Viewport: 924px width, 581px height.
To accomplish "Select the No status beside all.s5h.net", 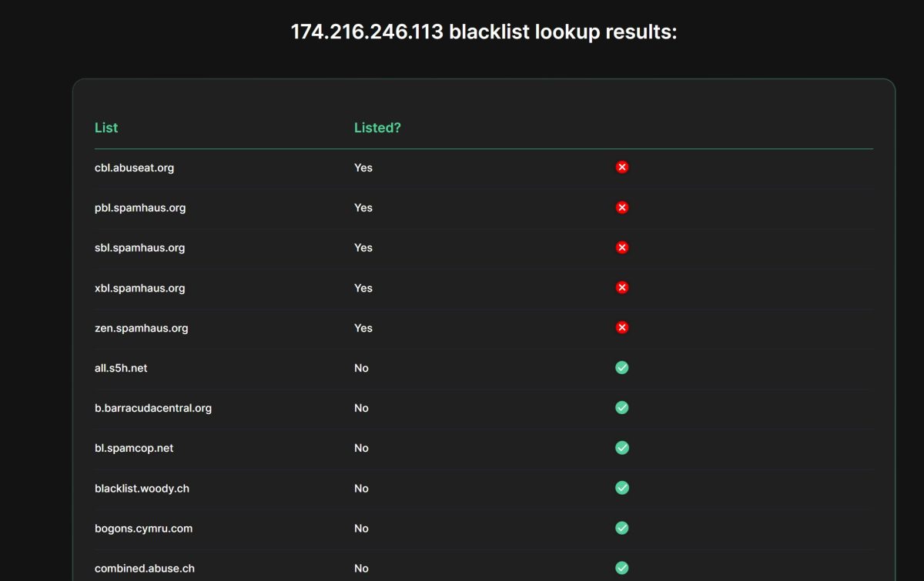I will (361, 368).
